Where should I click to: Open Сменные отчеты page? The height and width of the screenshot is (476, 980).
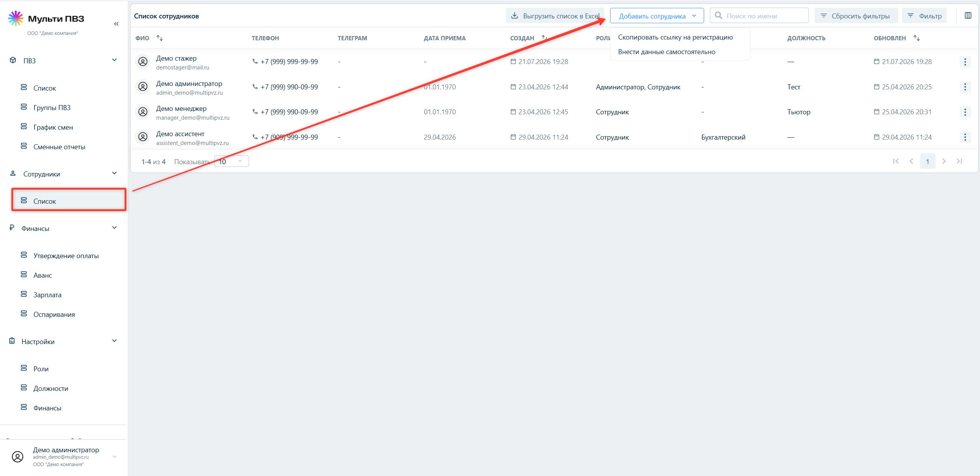(59, 147)
